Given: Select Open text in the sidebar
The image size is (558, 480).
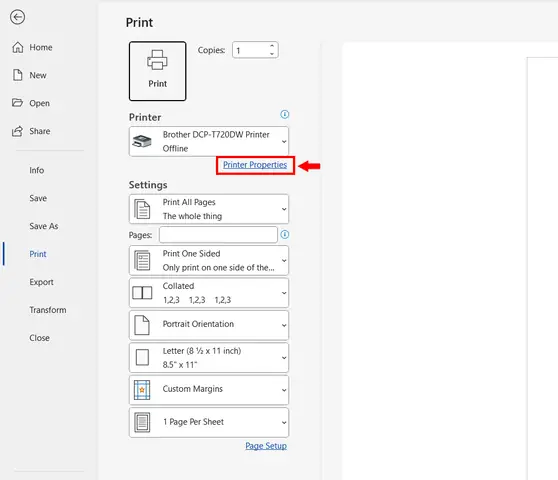Looking at the screenshot, I should click(40, 103).
